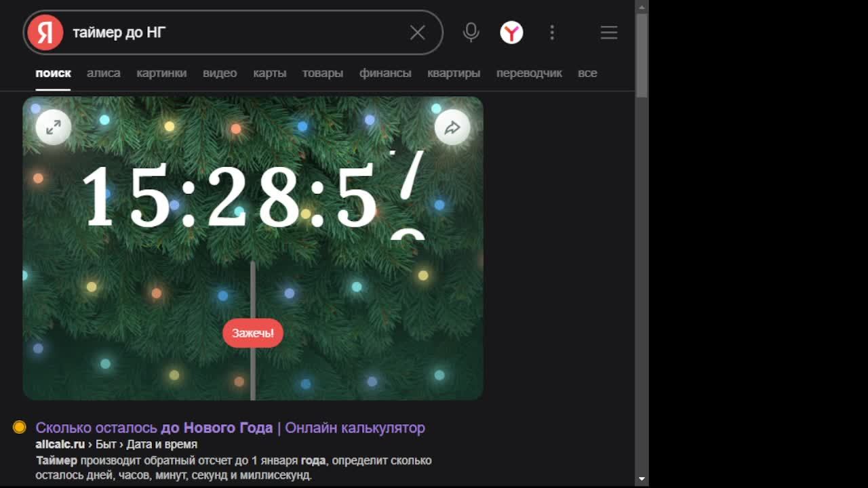Image resolution: width=868 pixels, height=488 pixels.
Task: Open the hamburger menu icon
Action: [609, 33]
